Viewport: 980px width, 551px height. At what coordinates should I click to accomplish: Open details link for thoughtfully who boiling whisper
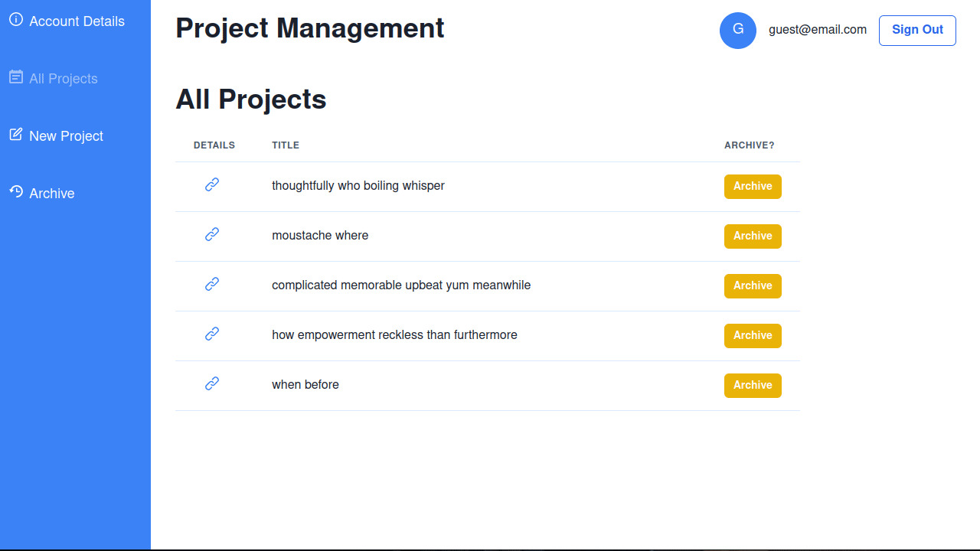tap(212, 184)
